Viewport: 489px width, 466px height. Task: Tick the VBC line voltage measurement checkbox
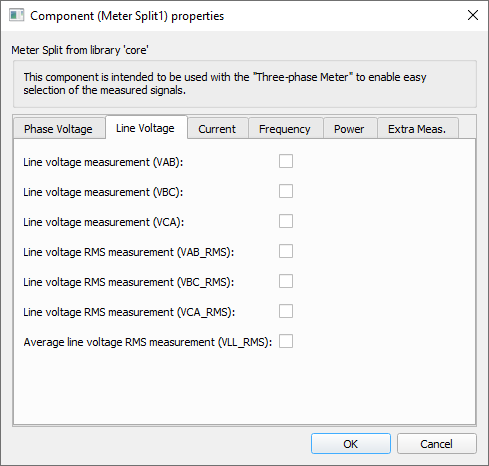[286, 191]
